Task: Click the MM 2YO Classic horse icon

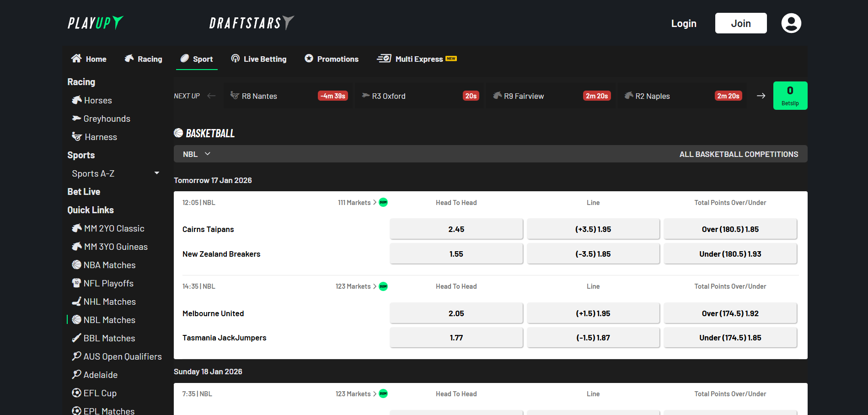Action: coord(77,228)
